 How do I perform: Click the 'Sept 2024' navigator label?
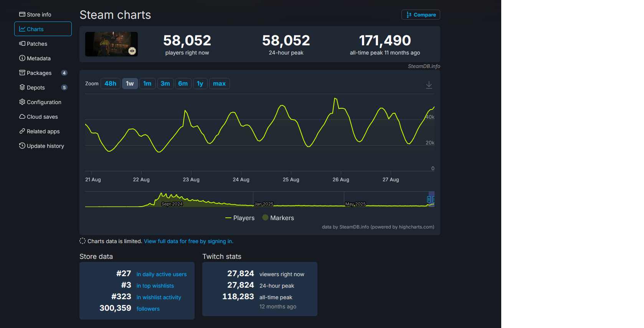click(x=172, y=204)
